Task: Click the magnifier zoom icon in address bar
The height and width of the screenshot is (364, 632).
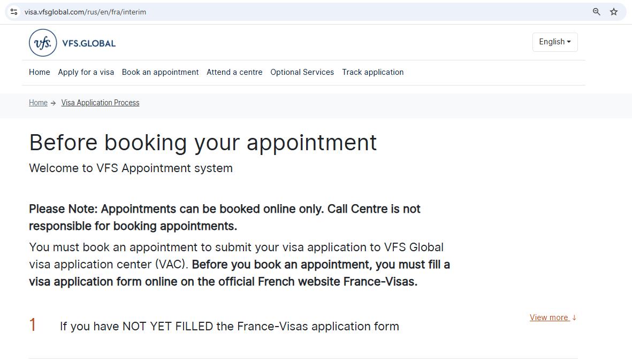Action: click(x=596, y=11)
